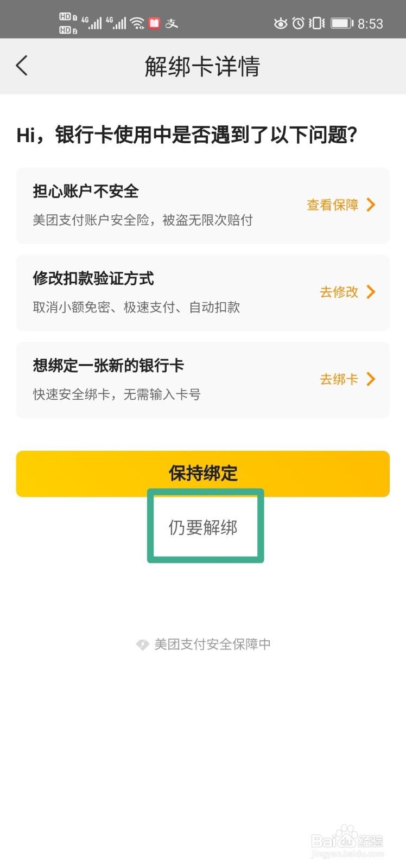Tap the eye comfort status icon
The height and width of the screenshot is (868, 406).
pos(281,23)
